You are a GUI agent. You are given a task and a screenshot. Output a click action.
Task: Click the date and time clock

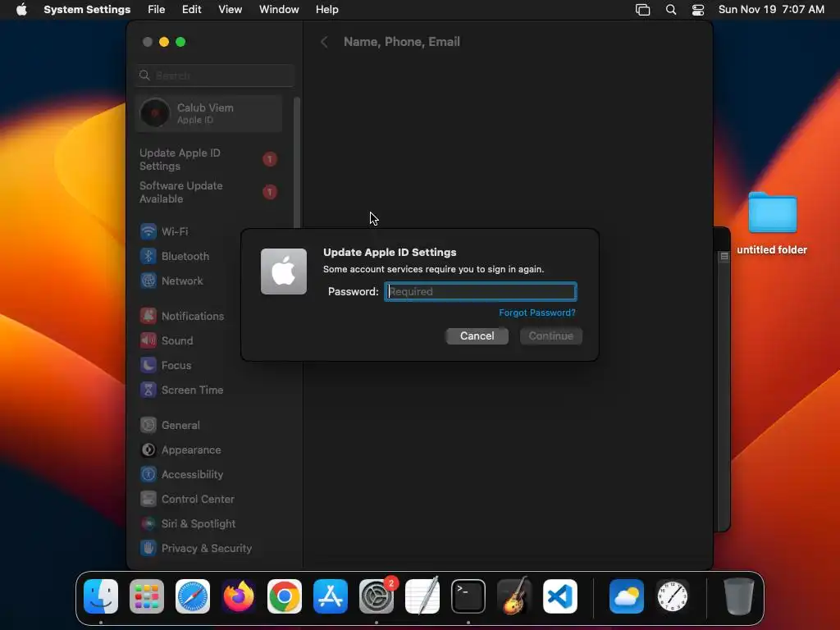coord(771,10)
